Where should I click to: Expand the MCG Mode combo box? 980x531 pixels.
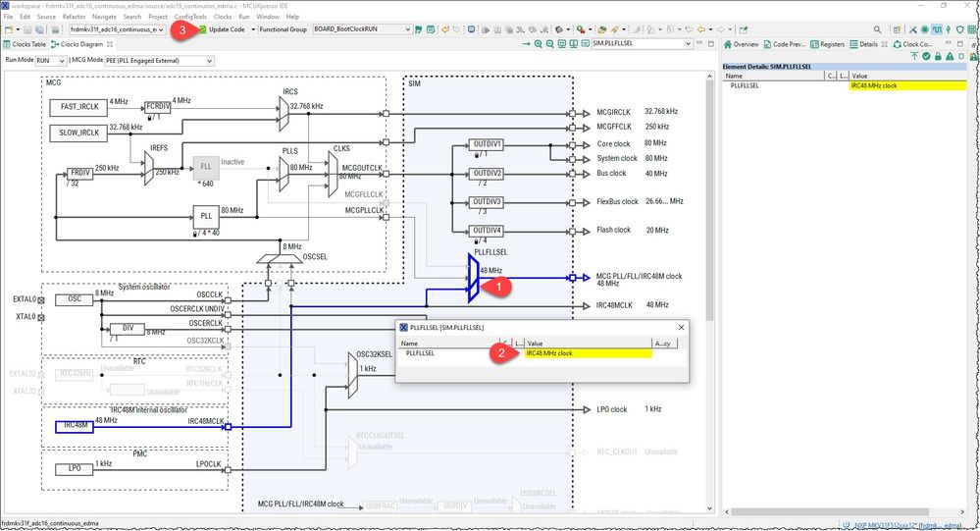click(x=159, y=61)
